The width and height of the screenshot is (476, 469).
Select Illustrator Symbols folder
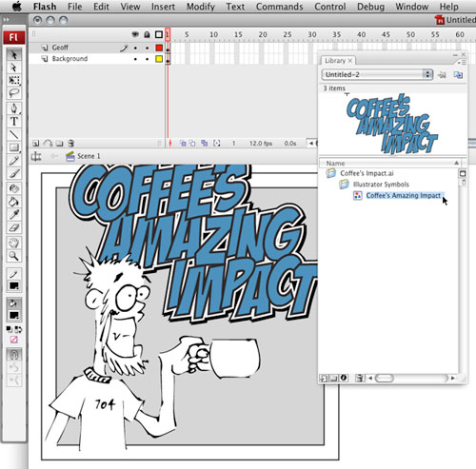381,185
